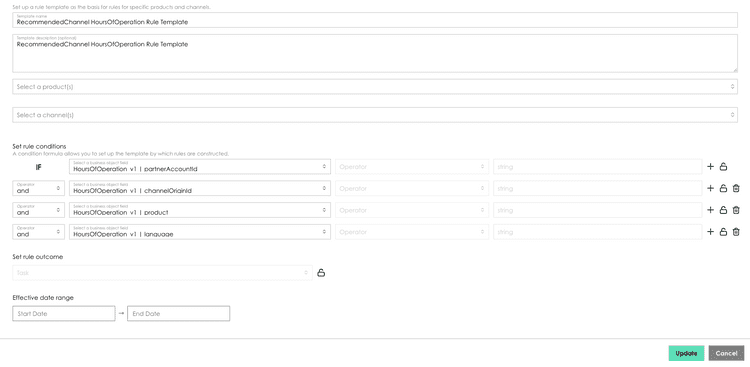Open the Select a product(s) dropdown
Screen dimensions: 750x367
click(x=375, y=87)
